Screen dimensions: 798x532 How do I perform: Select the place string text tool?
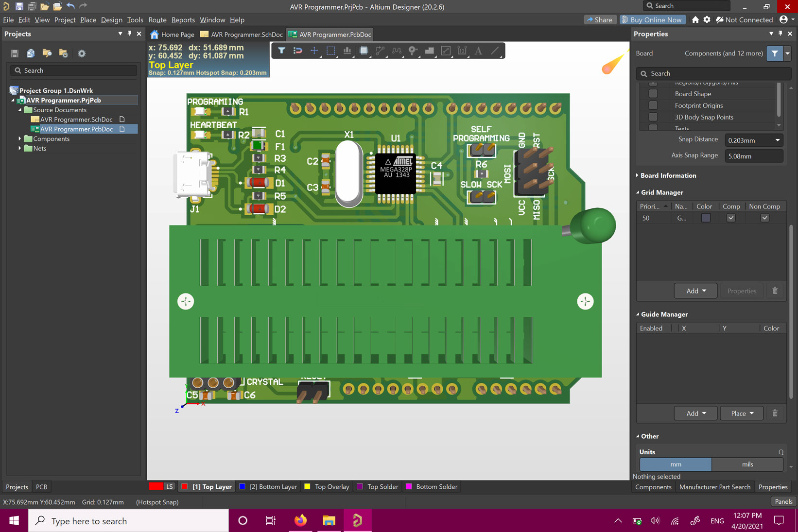click(x=479, y=51)
